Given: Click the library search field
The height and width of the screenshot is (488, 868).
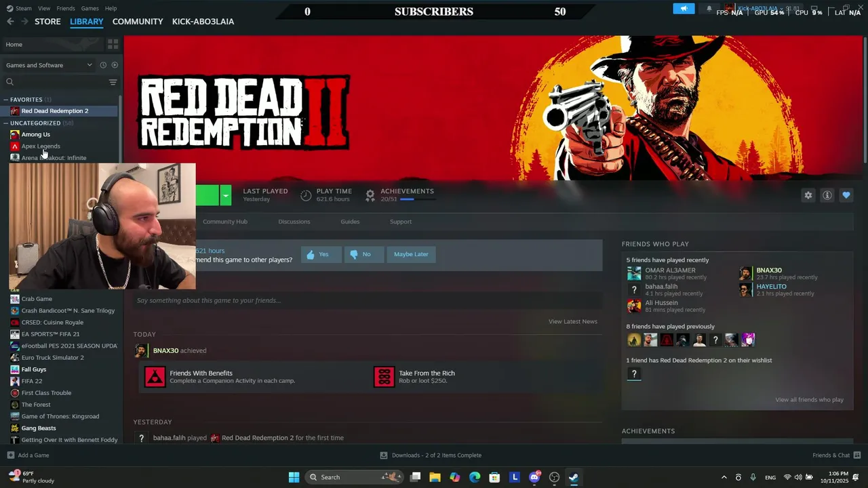Looking at the screenshot, I should (61, 82).
